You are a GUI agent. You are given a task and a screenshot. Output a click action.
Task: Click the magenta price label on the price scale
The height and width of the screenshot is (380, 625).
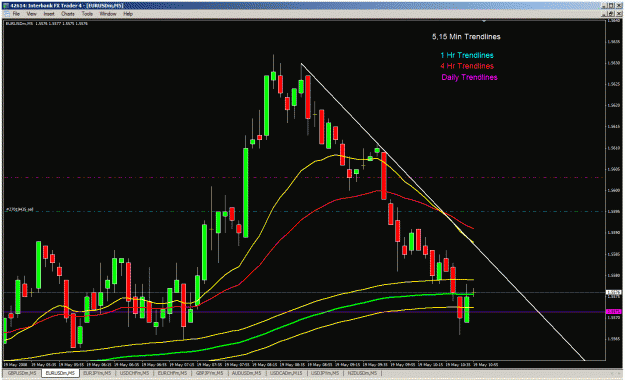pyautogui.click(x=613, y=311)
